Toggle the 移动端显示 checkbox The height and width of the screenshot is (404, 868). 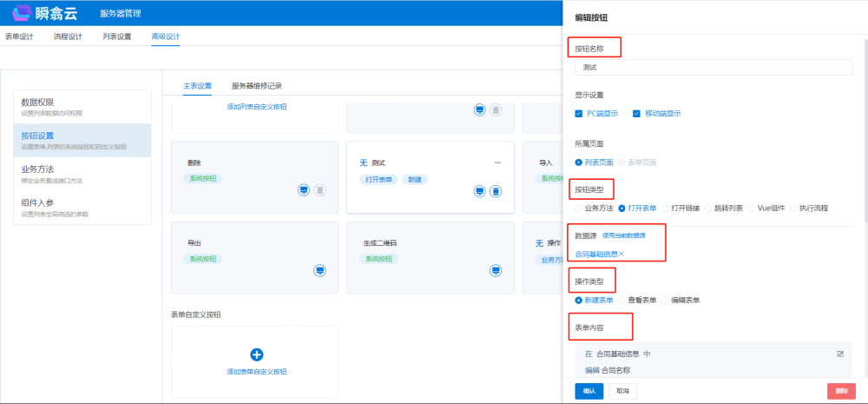636,113
